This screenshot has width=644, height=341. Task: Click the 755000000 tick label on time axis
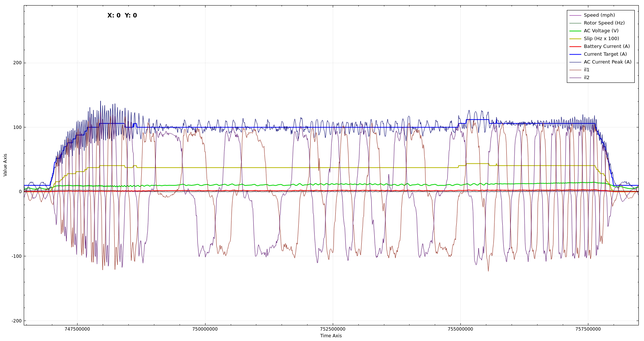460,329
